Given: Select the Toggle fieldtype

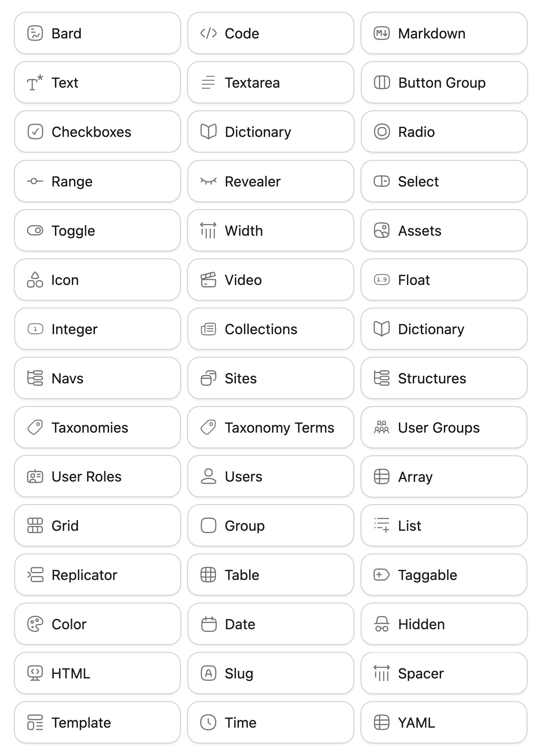Looking at the screenshot, I should (x=97, y=231).
